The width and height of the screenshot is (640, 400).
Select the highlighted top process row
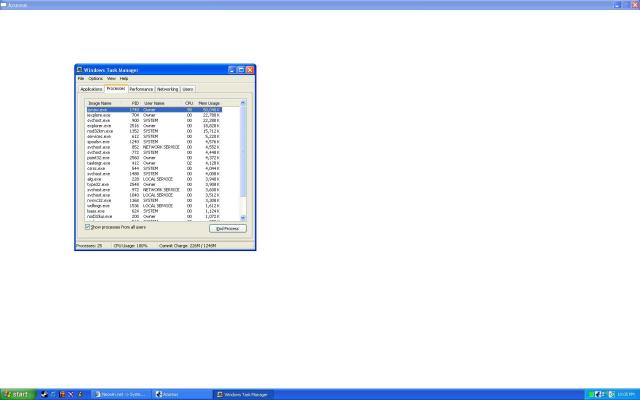click(154, 110)
